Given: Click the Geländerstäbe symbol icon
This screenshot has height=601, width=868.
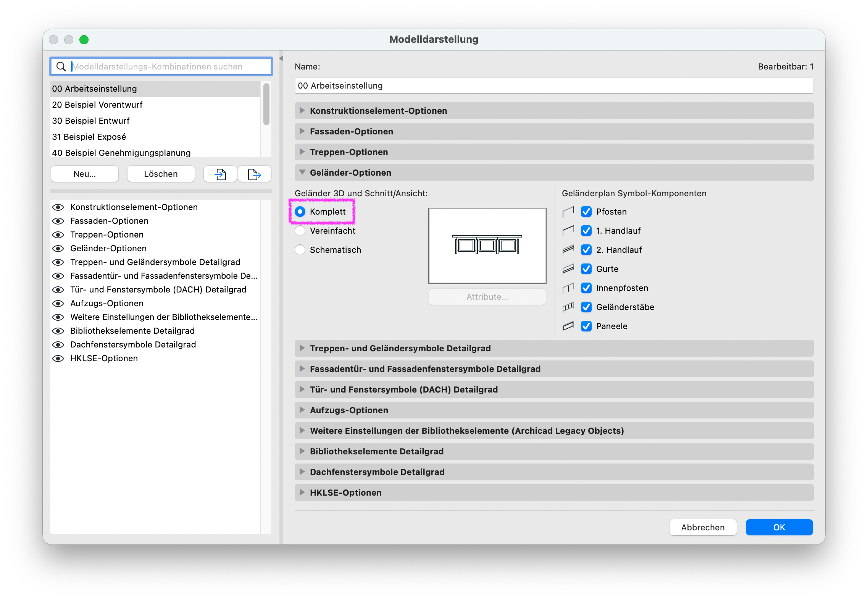Looking at the screenshot, I should point(568,307).
